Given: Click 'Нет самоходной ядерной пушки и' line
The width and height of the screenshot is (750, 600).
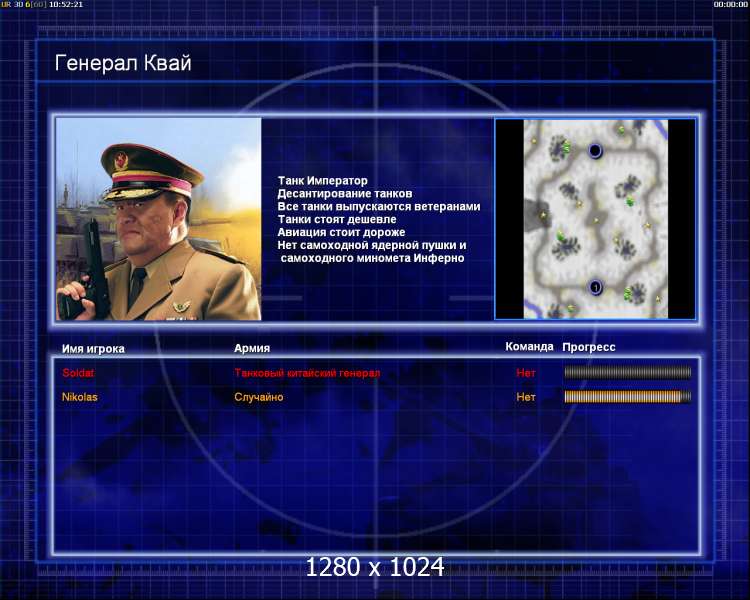Looking at the screenshot, I should [x=372, y=245].
